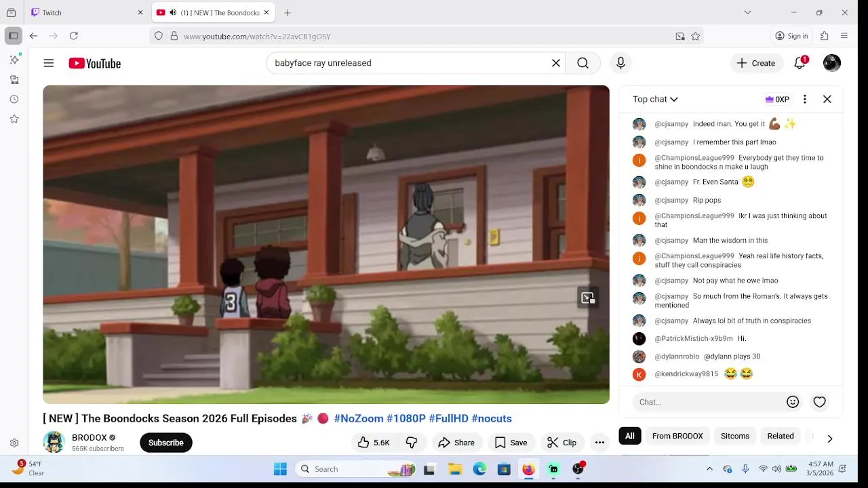Open sidebar settings gear icon

click(x=14, y=443)
